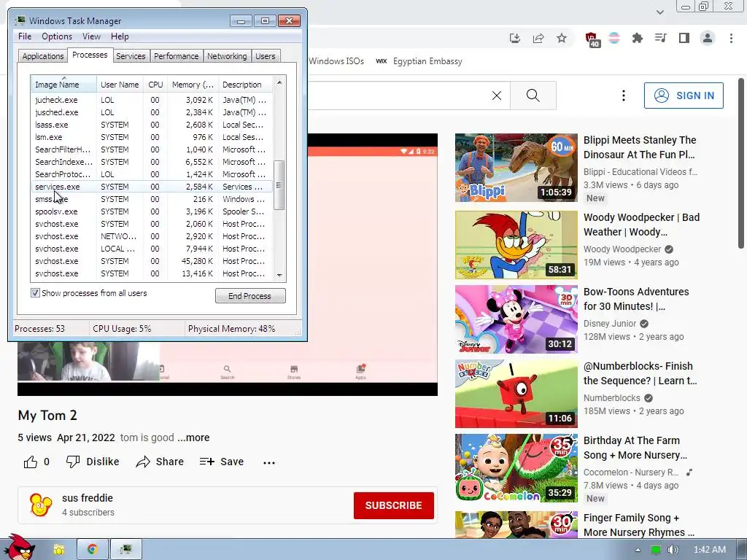Sort processes by Image Name column
This screenshot has height=560, width=747.
[x=63, y=85]
